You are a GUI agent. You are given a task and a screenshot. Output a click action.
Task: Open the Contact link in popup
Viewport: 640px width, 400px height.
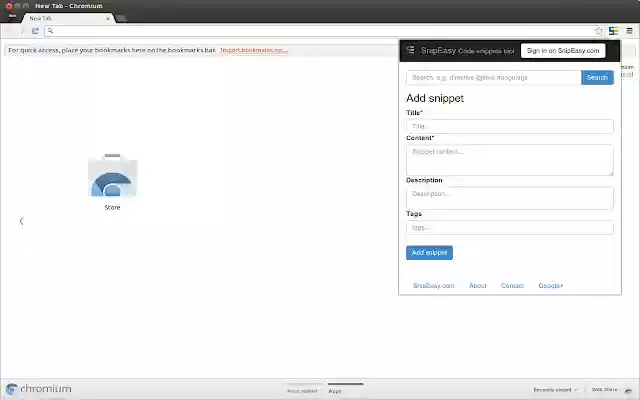pyautogui.click(x=512, y=286)
